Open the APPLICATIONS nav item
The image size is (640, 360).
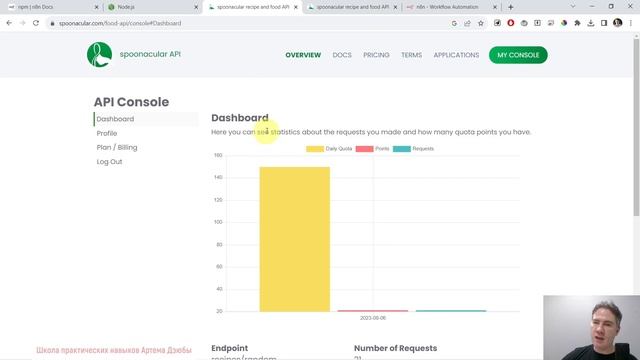(456, 55)
